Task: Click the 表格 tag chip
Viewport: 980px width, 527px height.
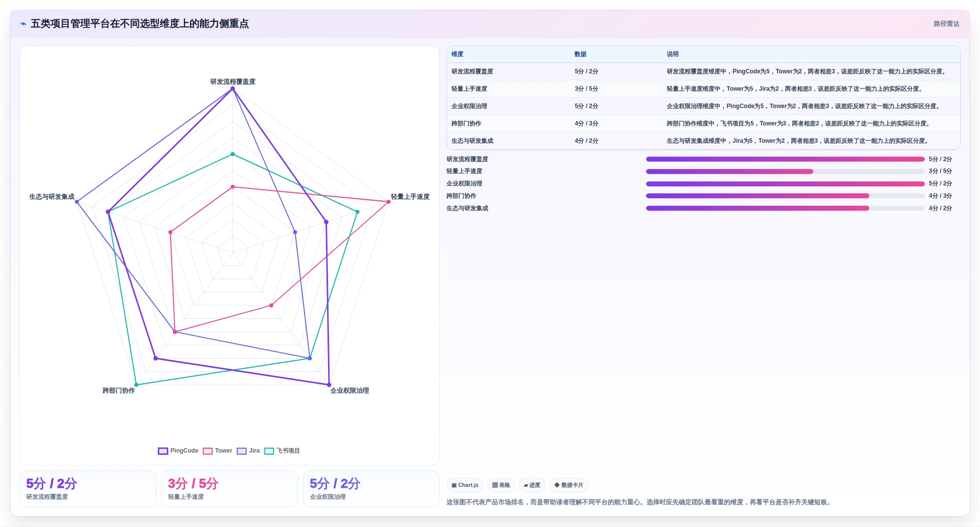Action: 501,485
